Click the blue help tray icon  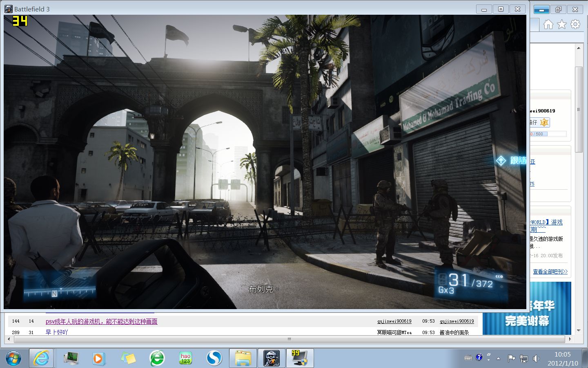click(x=479, y=357)
